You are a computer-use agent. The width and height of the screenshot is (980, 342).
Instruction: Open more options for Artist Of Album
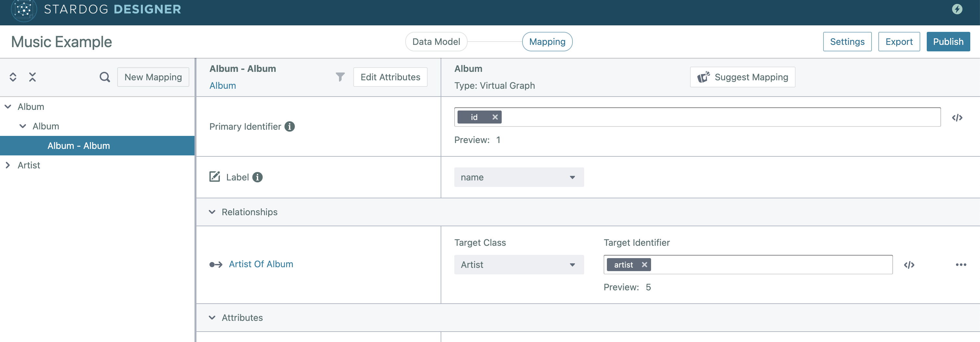[x=961, y=265]
